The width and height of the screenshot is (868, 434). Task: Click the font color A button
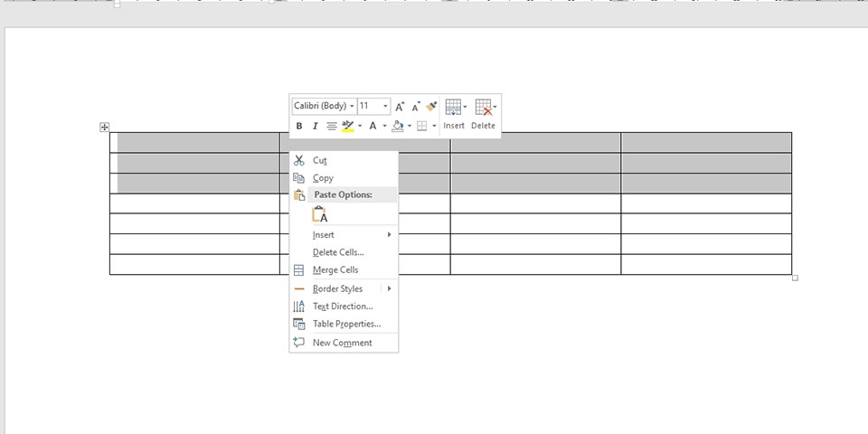click(372, 126)
